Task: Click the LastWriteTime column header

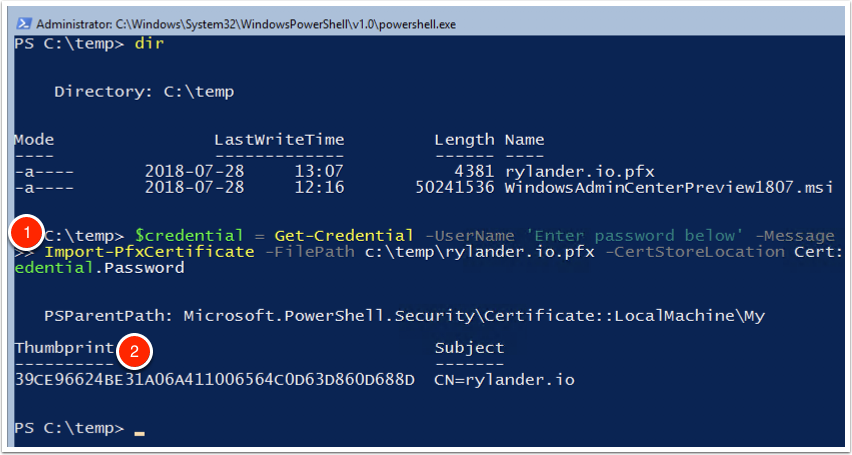Action: pyautogui.click(x=279, y=140)
